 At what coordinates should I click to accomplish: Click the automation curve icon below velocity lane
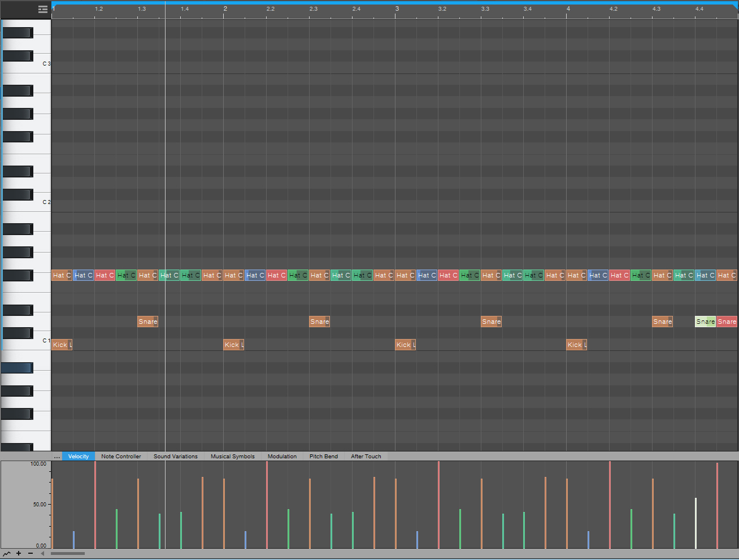(x=7, y=554)
